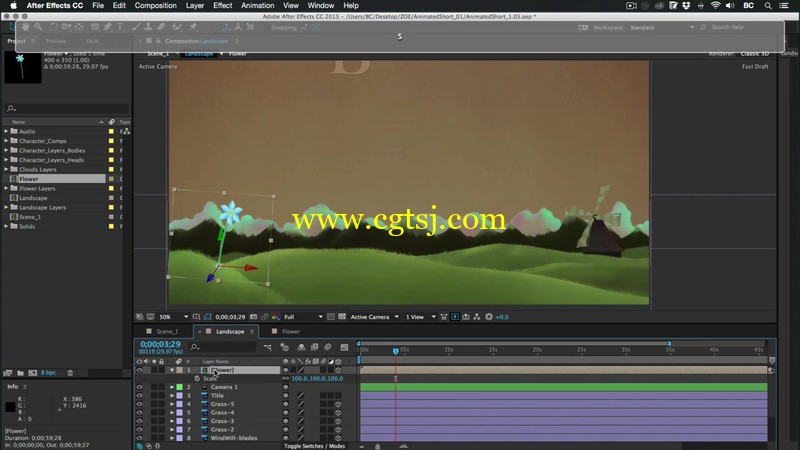800x450 pixels.
Task: Open the Active Camera view dropdown
Action: click(374, 317)
